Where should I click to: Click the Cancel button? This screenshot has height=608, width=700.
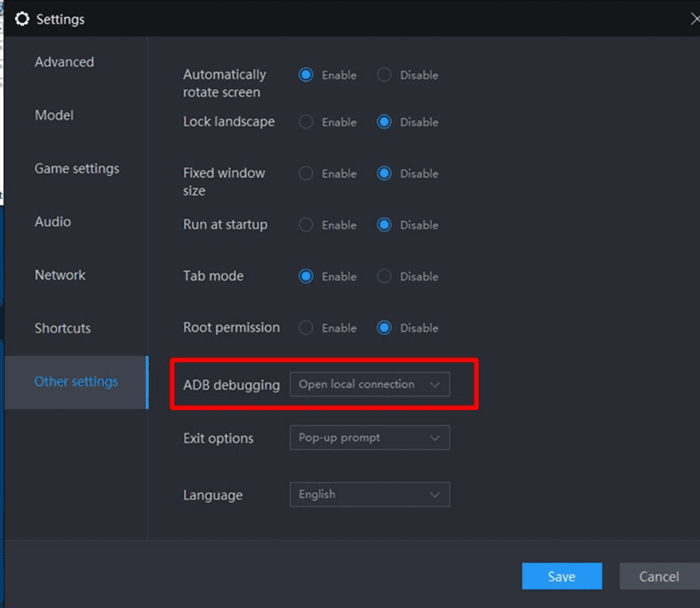(x=658, y=577)
